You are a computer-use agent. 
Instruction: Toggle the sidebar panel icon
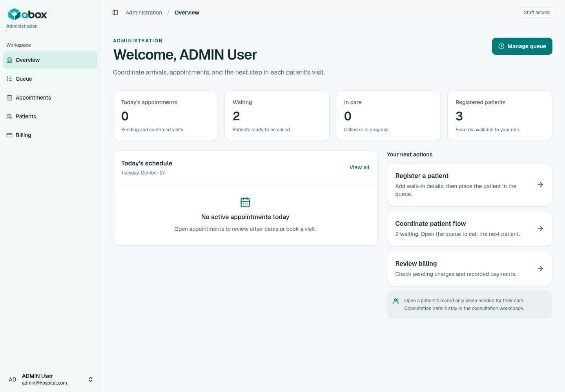(x=115, y=13)
